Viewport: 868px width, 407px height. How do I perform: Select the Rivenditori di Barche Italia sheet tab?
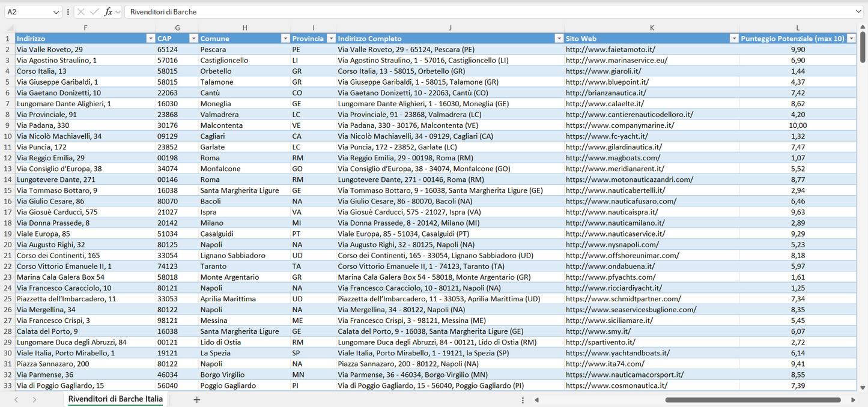click(x=115, y=399)
